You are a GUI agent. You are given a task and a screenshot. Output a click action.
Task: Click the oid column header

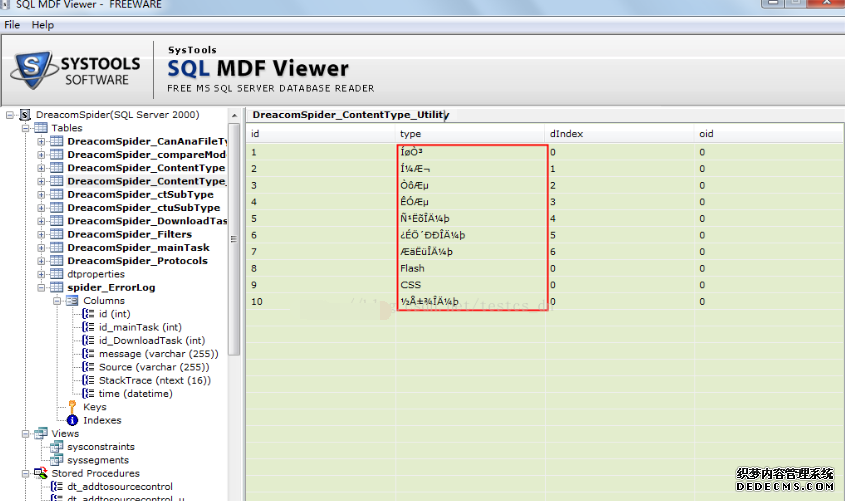[x=769, y=134]
